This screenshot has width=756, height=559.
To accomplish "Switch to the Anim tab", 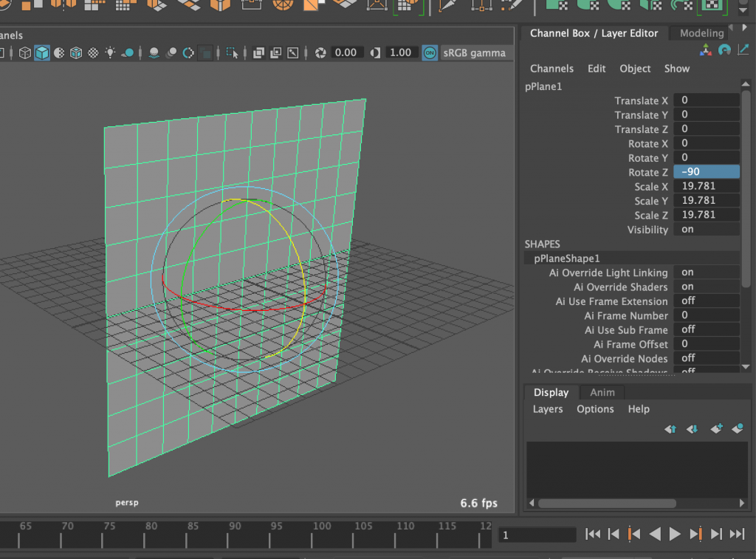I will [601, 392].
